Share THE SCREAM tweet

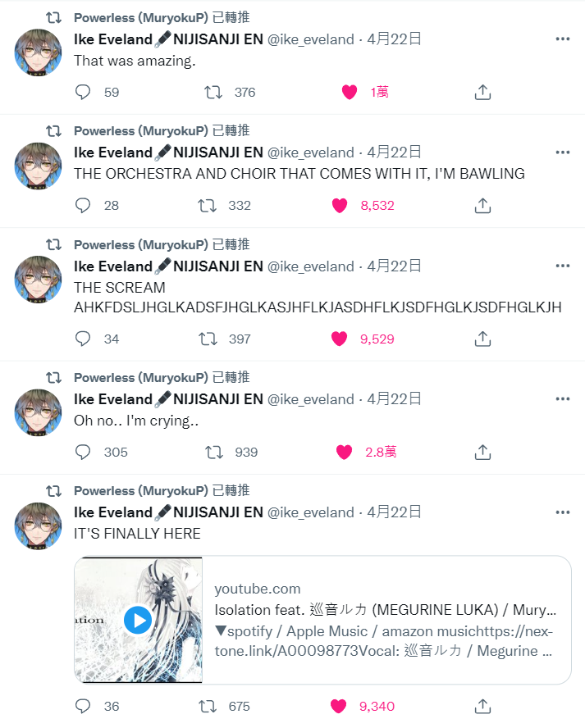[482, 339]
